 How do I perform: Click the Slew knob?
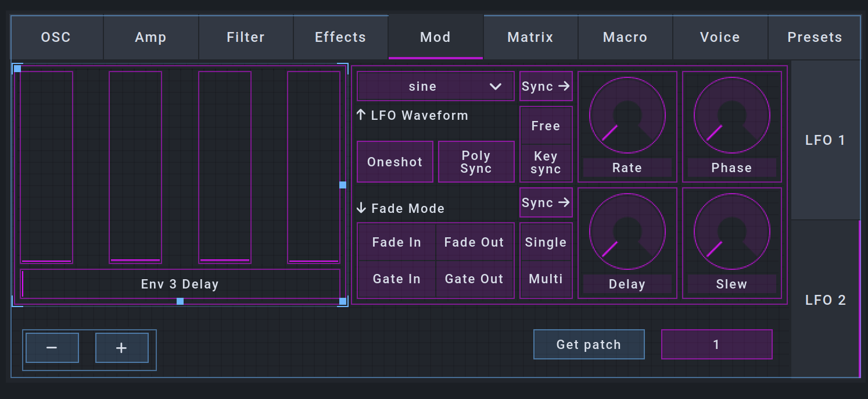731,231
